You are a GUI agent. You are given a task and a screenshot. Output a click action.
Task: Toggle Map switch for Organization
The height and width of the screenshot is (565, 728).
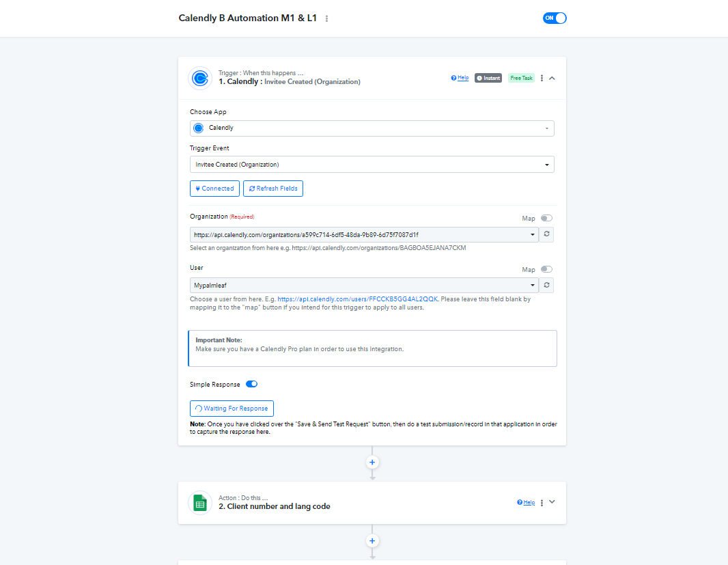point(546,219)
